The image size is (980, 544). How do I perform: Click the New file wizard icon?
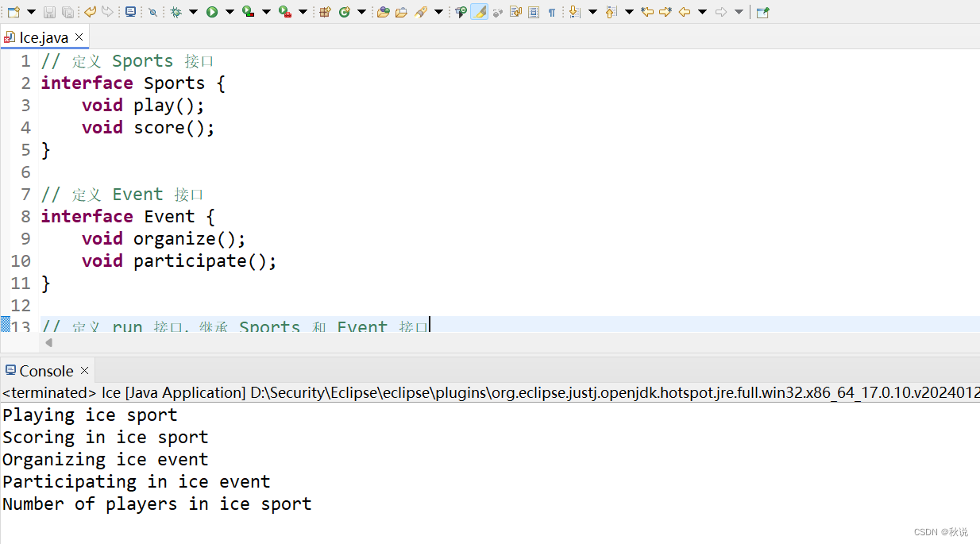coord(14,12)
